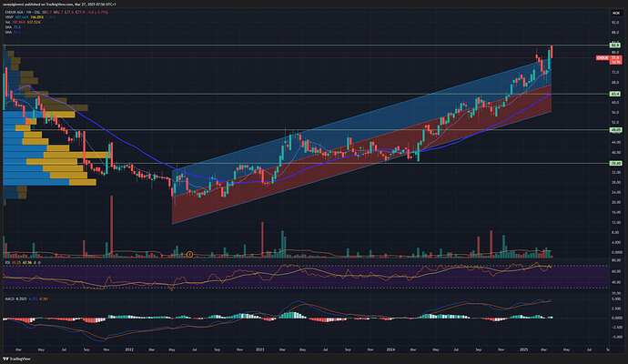Viewport: 628px width, 364px height.
Task: Click the 80.0 price scale value
Action: point(615,53)
